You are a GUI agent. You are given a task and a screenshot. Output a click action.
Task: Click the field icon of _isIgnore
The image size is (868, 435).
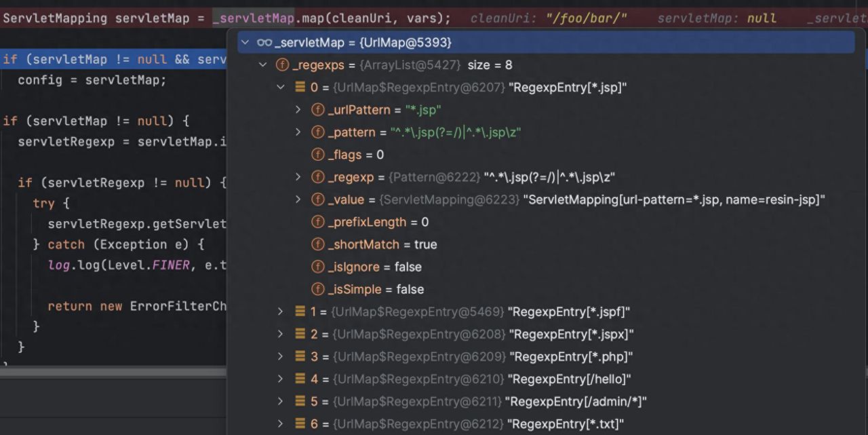[x=317, y=267]
